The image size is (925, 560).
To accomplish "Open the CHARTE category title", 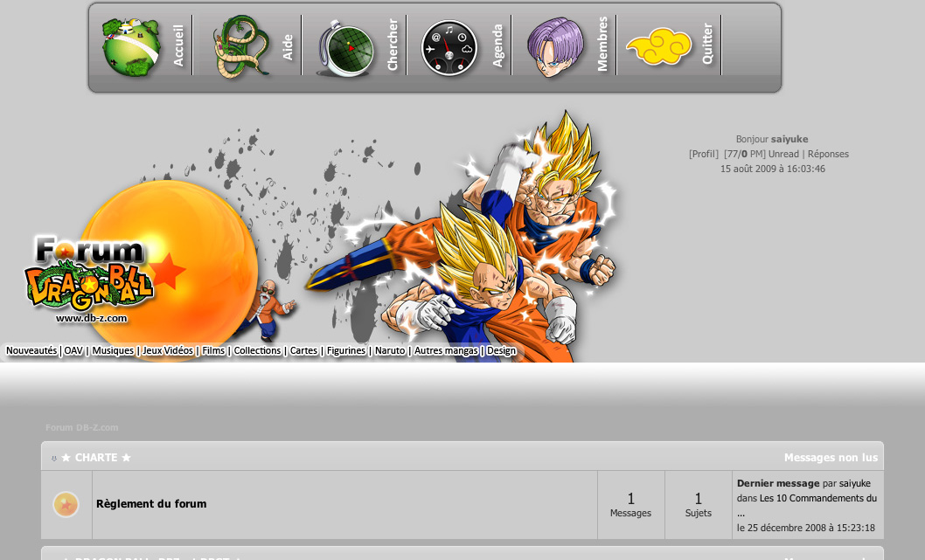I will point(96,458).
